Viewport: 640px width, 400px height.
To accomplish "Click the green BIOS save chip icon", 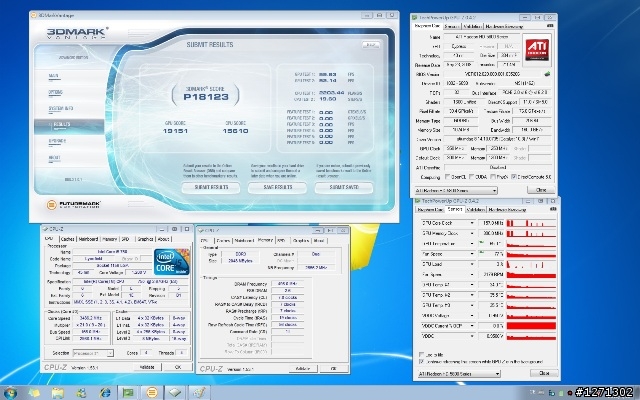I will click(x=547, y=74).
